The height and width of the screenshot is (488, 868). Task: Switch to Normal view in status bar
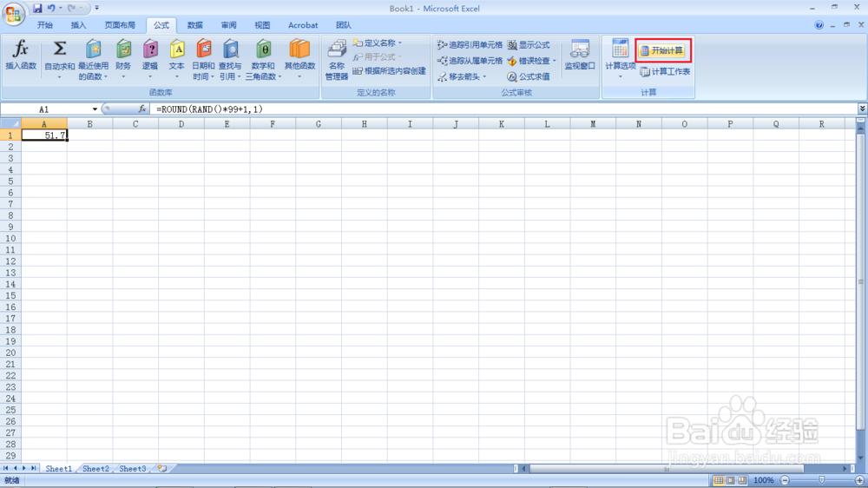(x=718, y=480)
